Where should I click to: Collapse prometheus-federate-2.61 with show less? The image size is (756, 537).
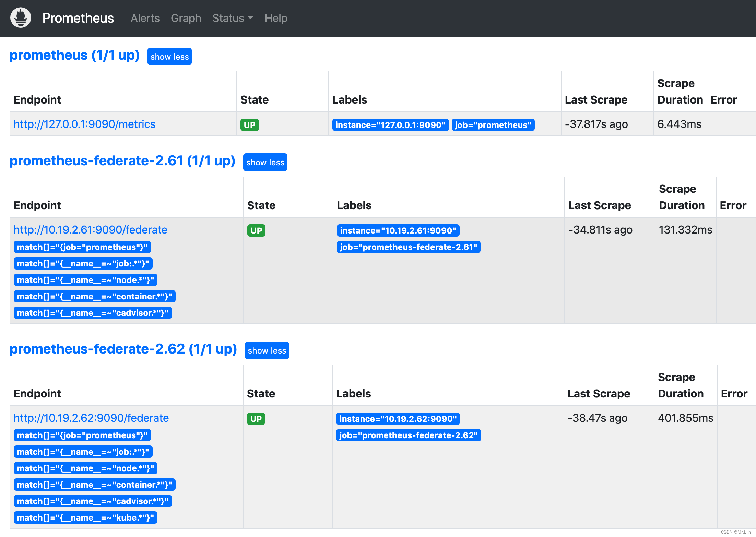265,162
